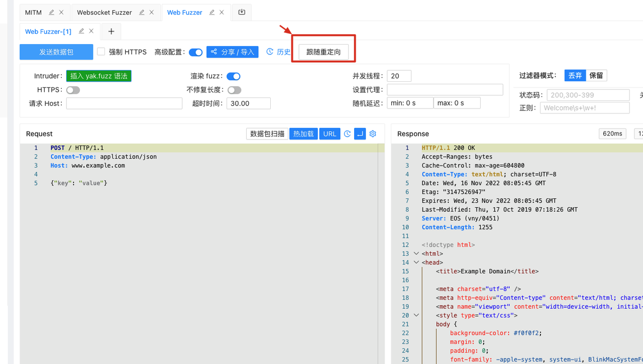
Task: Enable the HTTPS switch in Intruder settings
Action: tap(73, 90)
